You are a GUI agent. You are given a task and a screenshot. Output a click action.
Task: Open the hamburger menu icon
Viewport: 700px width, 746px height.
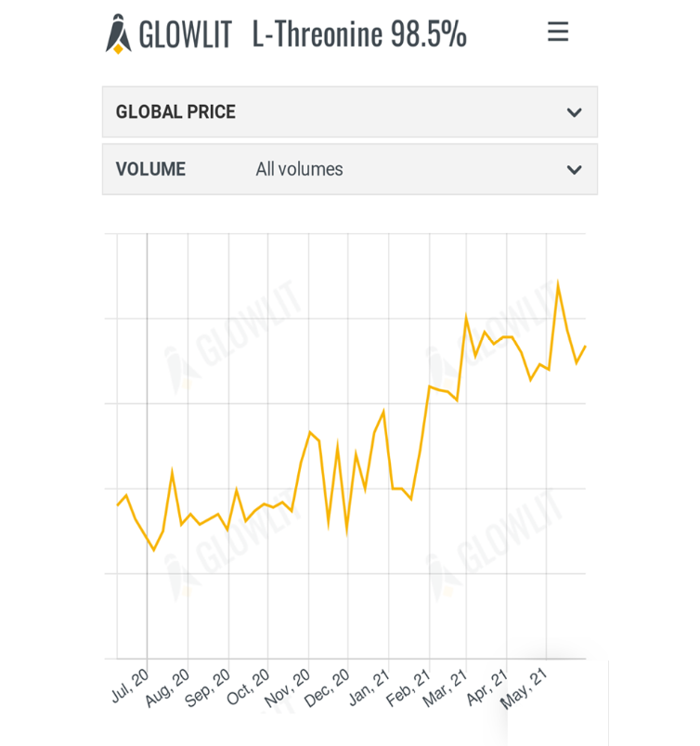[558, 32]
